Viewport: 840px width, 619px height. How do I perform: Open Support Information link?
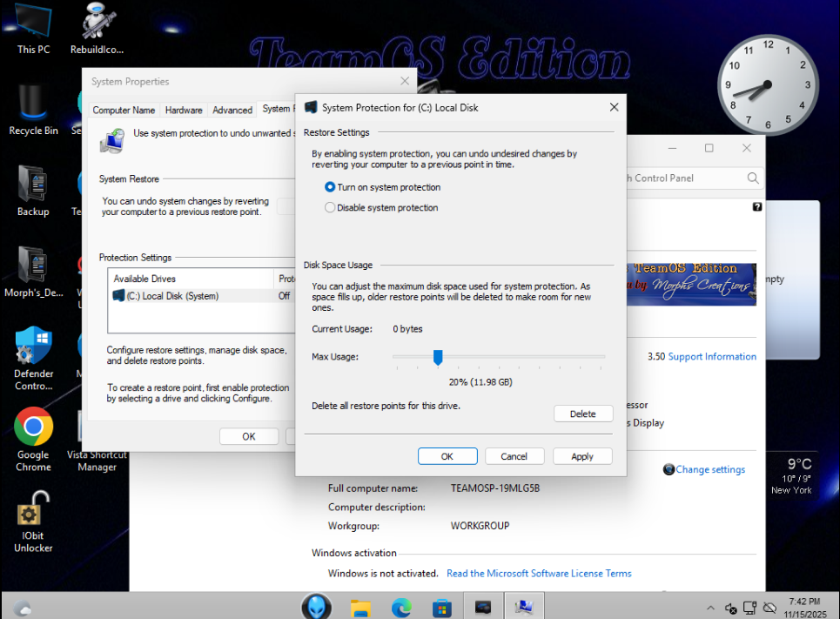(x=712, y=356)
